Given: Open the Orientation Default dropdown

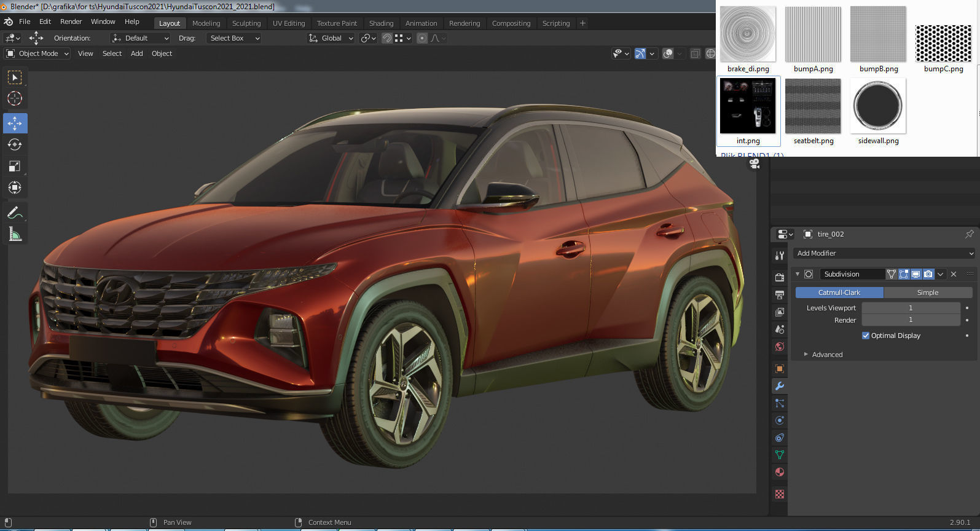Looking at the screenshot, I should point(140,38).
